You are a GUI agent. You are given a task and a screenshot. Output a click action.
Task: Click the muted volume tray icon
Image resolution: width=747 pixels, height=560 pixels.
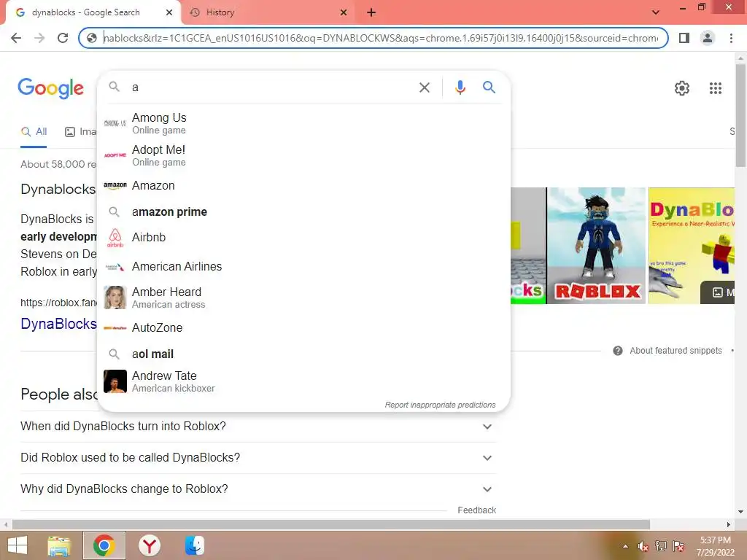coord(643,546)
